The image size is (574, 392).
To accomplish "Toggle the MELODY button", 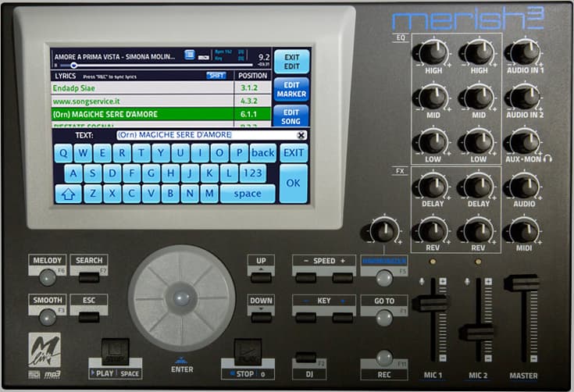I will (47, 274).
